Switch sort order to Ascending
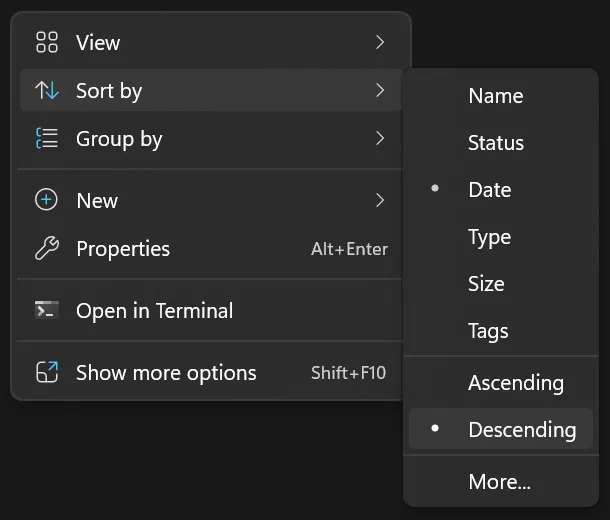The height and width of the screenshot is (520, 610). click(x=515, y=383)
